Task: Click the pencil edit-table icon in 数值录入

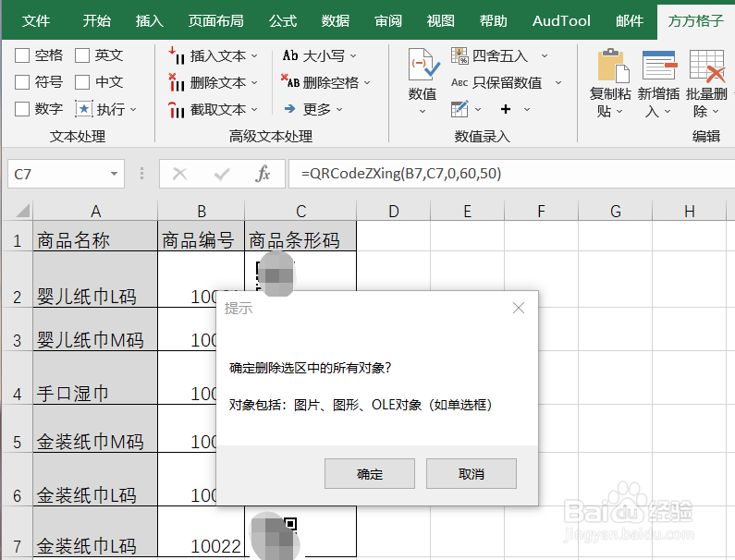Action: click(459, 109)
